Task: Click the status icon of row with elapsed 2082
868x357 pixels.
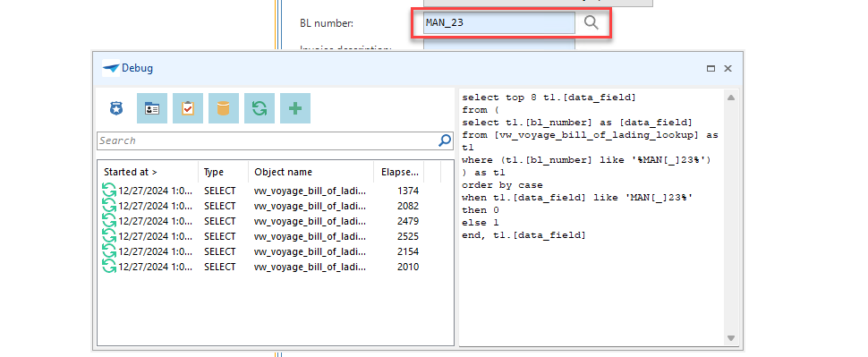Action: (109, 206)
